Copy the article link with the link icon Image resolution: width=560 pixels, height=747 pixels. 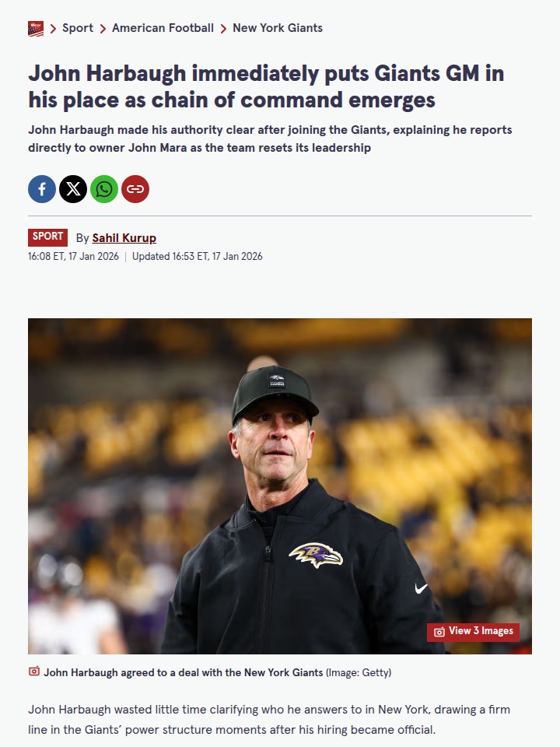point(135,189)
